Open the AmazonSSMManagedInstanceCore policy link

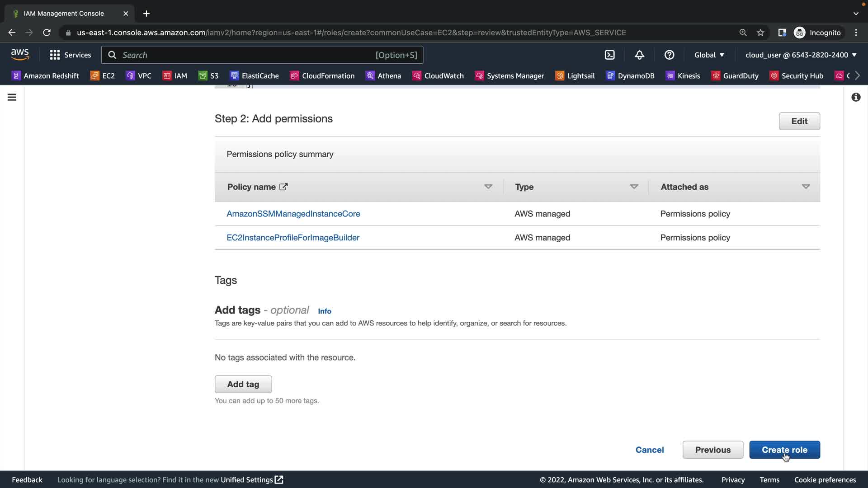pyautogui.click(x=293, y=214)
